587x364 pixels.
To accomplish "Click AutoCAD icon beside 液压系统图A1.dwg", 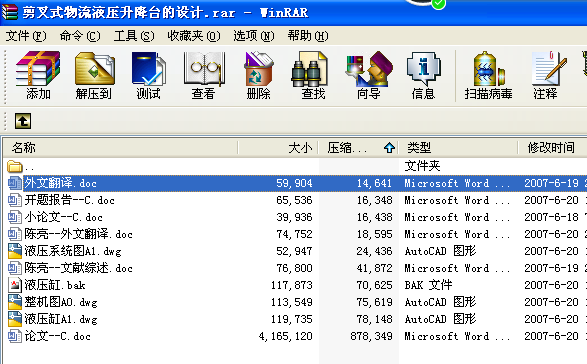I will tap(14, 251).
